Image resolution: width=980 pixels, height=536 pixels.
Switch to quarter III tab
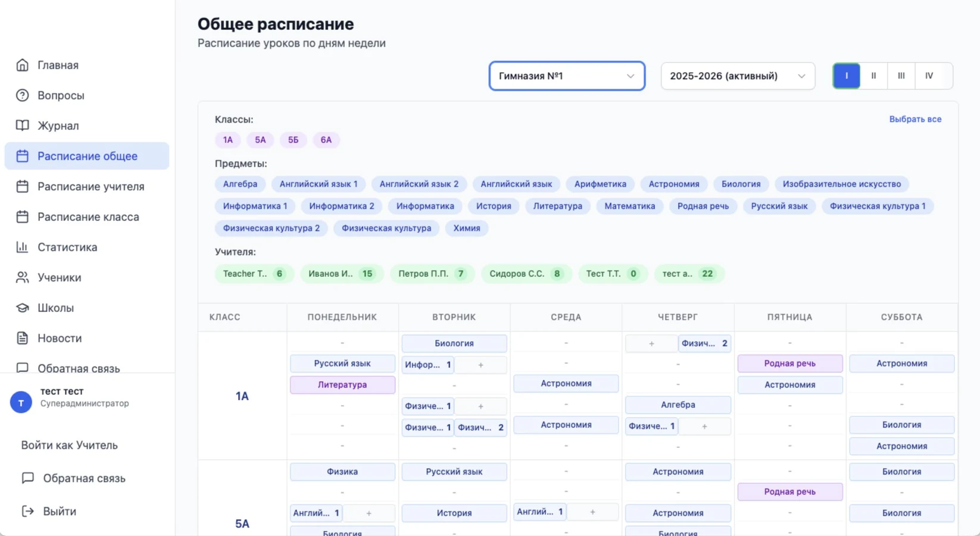pyautogui.click(x=901, y=76)
